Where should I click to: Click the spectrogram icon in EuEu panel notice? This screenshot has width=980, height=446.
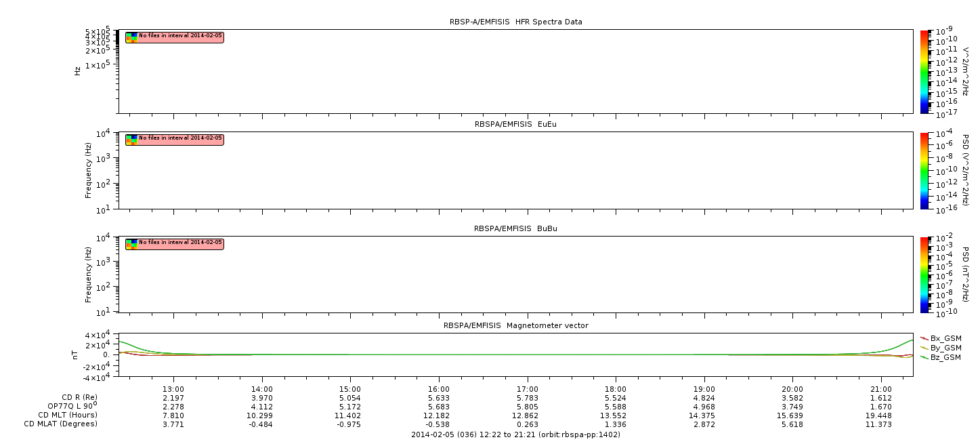pyautogui.click(x=131, y=139)
